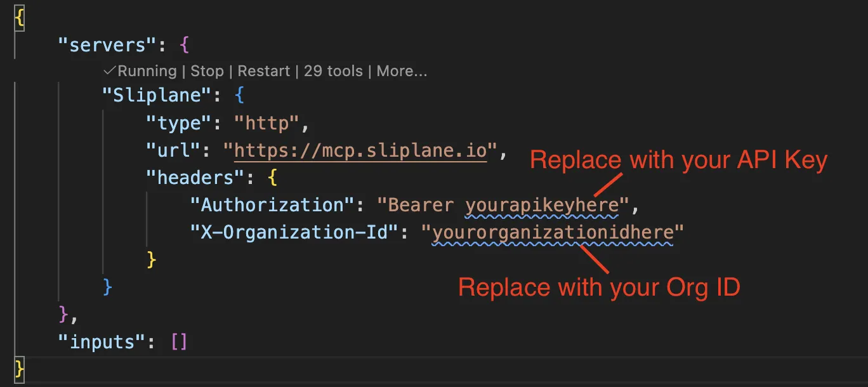Click the yourapikeyhere placeholder text

(x=542, y=205)
